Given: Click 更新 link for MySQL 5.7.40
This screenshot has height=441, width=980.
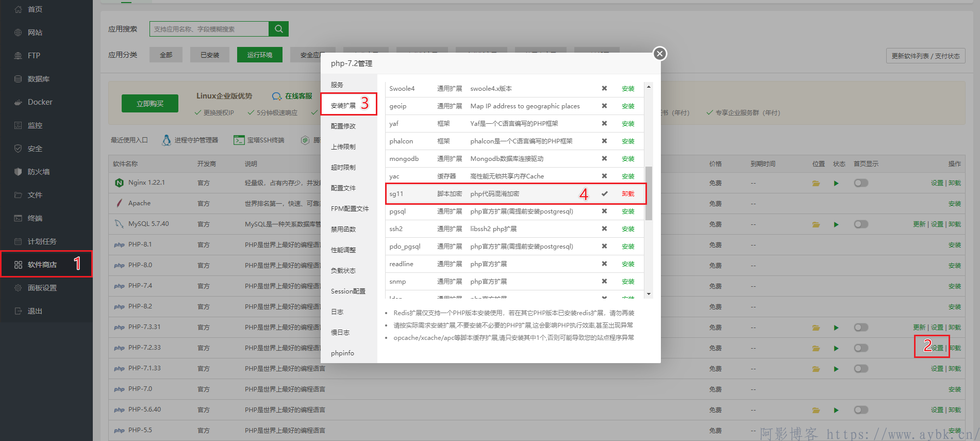Looking at the screenshot, I should (919, 224).
